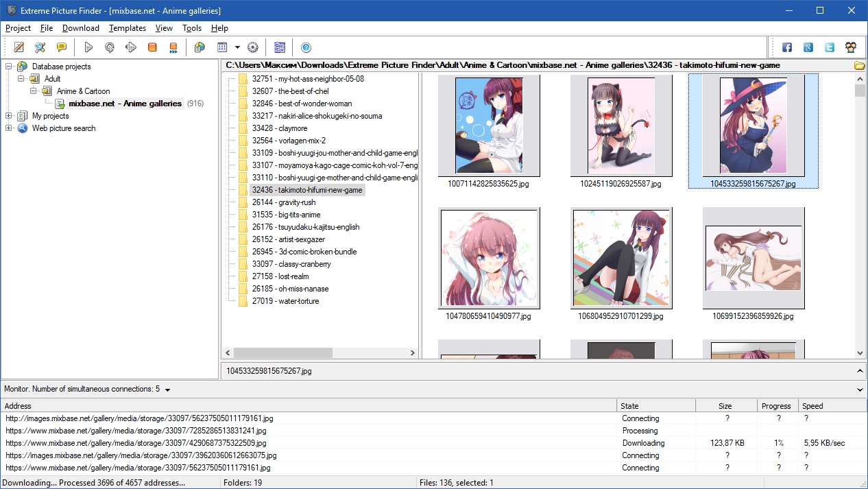Click the New project pencil icon
The image size is (868, 489).
(19, 47)
